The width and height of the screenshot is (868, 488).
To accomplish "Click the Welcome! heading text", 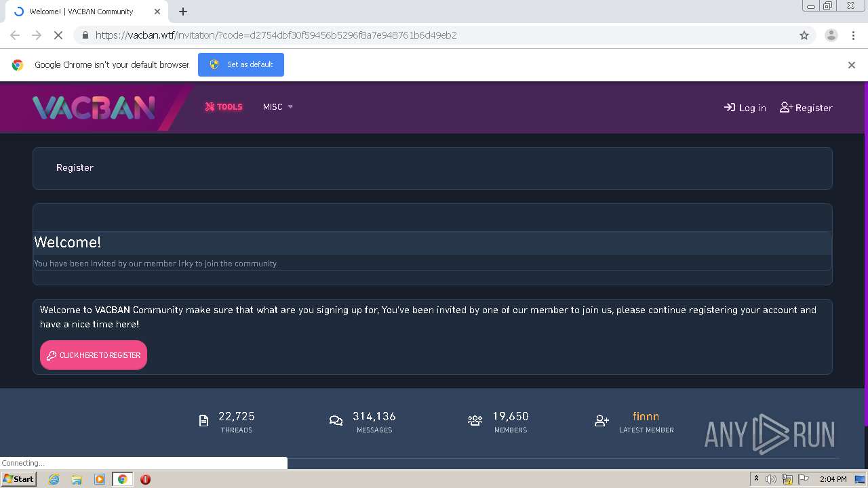I will pyautogui.click(x=68, y=242).
